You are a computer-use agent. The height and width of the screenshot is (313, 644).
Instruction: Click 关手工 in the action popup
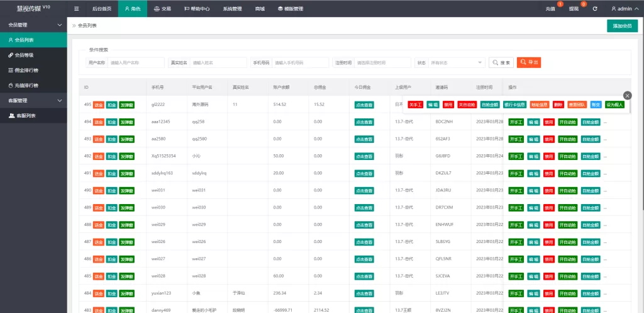(x=415, y=105)
